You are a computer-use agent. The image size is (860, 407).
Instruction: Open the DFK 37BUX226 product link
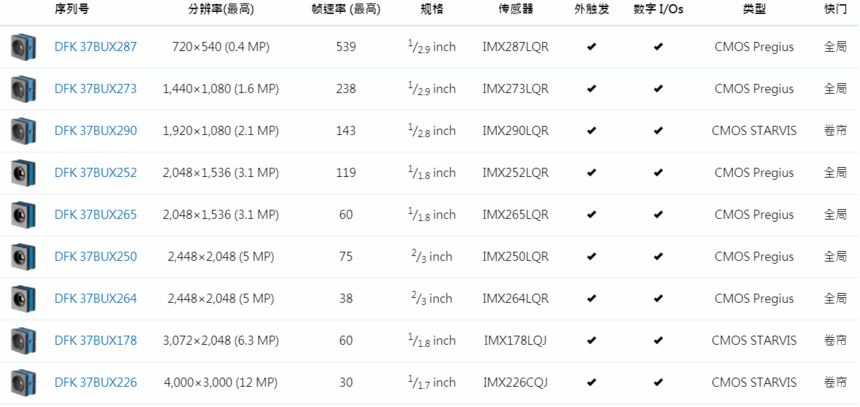95,383
